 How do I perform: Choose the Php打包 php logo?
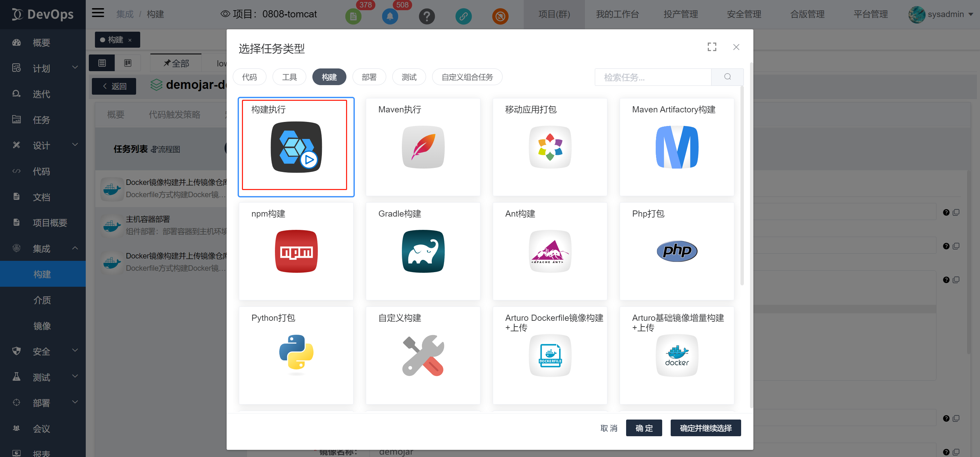click(x=677, y=251)
